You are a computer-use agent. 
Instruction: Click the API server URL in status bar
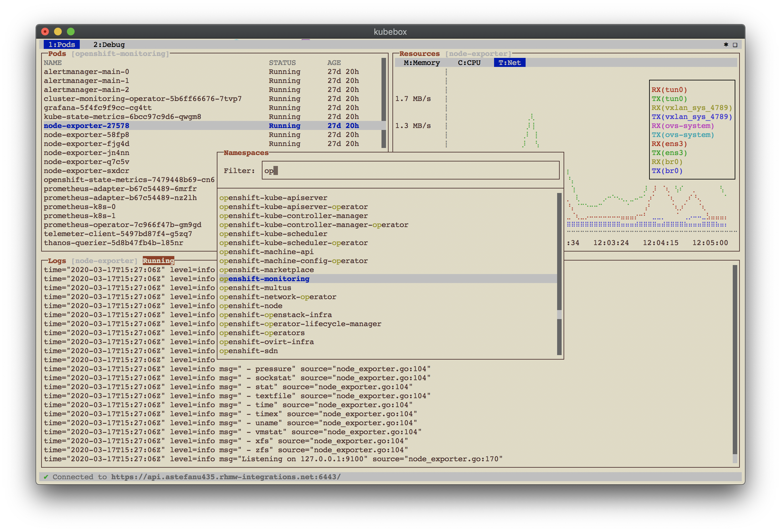click(226, 477)
